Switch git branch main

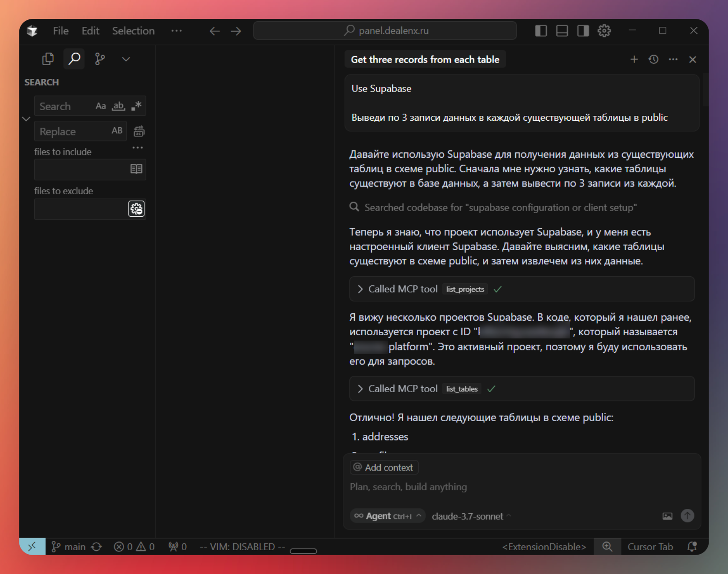pos(68,547)
